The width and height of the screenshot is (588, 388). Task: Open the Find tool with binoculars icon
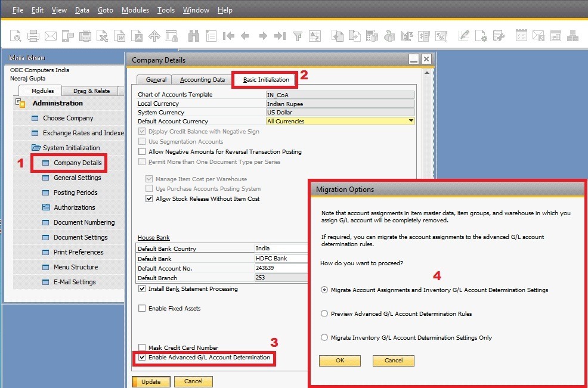point(193,36)
